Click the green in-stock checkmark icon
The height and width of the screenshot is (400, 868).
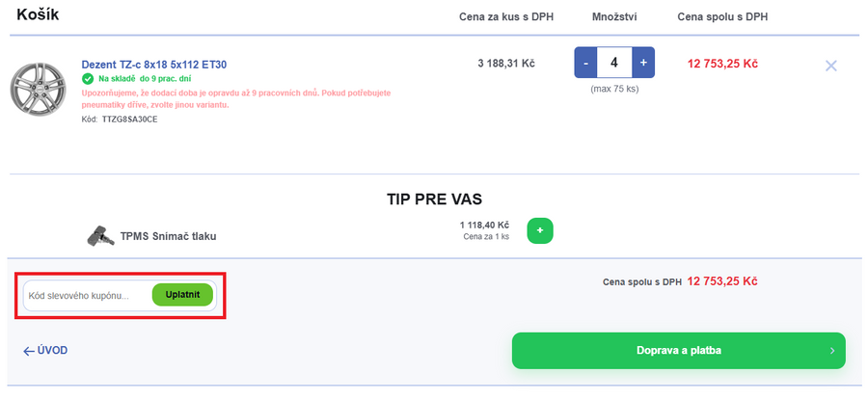coord(88,78)
